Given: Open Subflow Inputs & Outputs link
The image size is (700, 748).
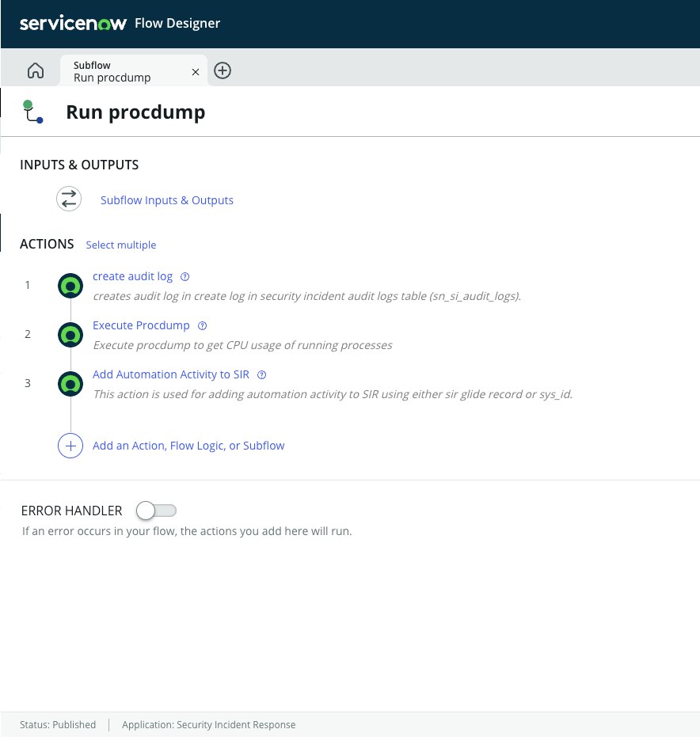Looking at the screenshot, I should click(x=166, y=200).
